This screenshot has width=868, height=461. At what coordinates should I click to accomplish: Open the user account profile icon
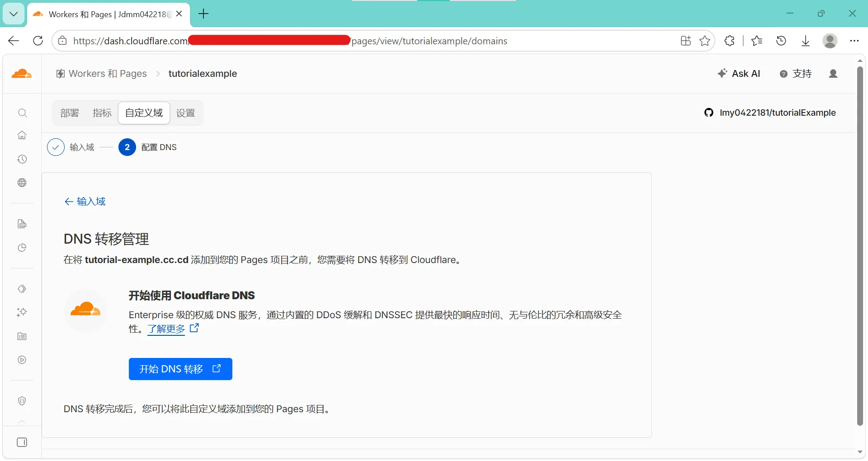pos(833,74)
